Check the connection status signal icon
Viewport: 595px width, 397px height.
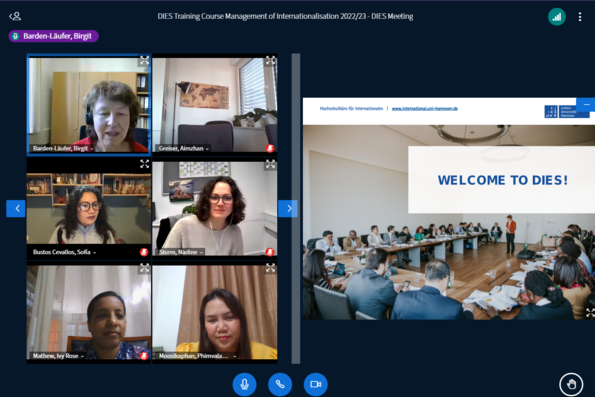coord(557,17)
